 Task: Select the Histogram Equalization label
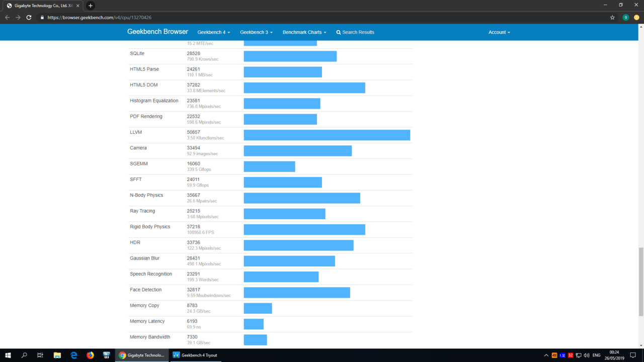point(154,101)
